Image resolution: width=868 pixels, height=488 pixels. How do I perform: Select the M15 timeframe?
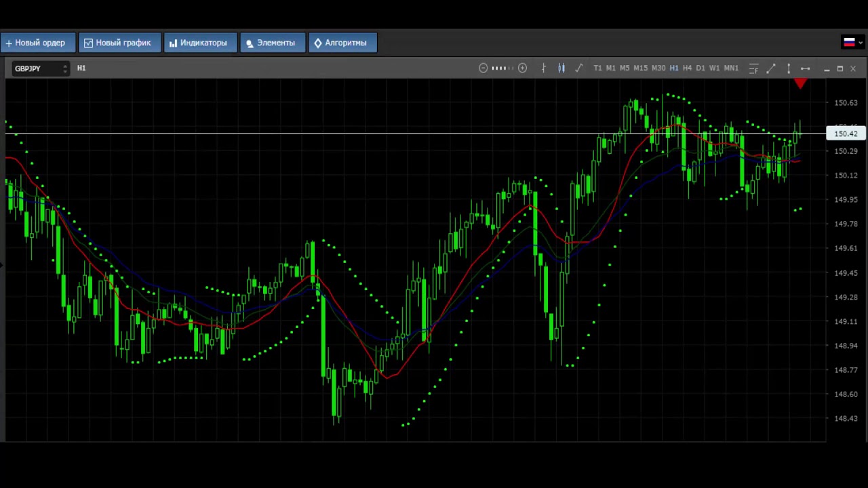tap(641, 68)
